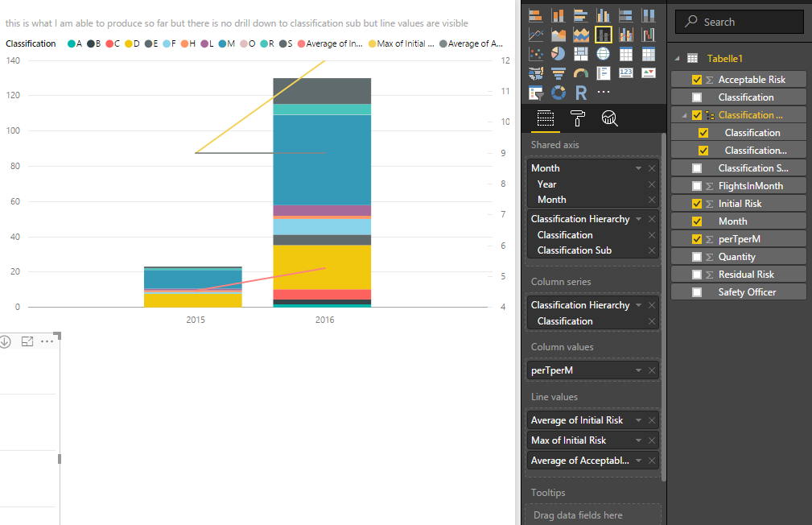Screen dimensions: 812x525
Task: Switch to the Format paint roller tab
Action: pyautogui.click(x=577, y=118)
